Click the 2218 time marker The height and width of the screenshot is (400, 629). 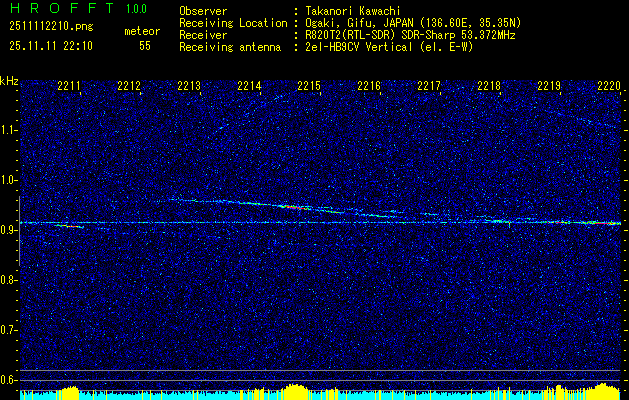(489, 86)
